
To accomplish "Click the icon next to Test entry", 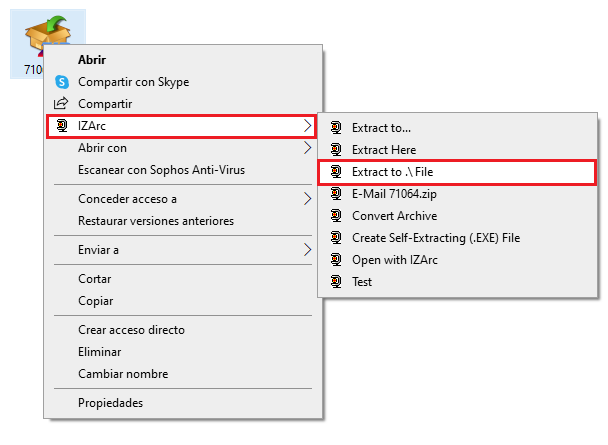I will 336,281.
